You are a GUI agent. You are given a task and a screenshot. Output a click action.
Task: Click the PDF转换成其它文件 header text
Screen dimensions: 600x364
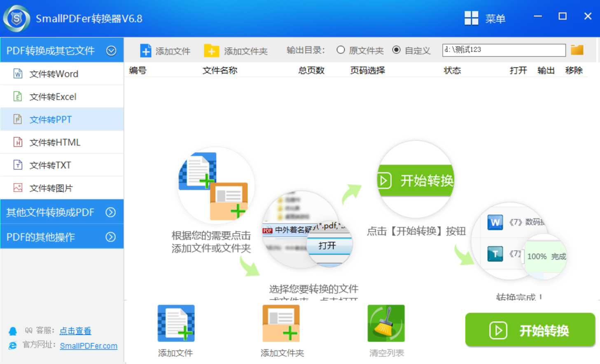(x=51, y=51)
